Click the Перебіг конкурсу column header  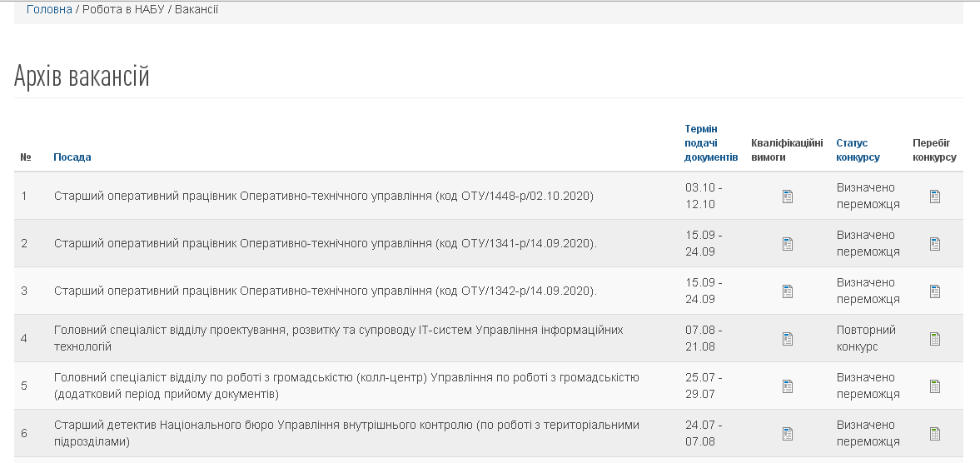tap(934, 150)
